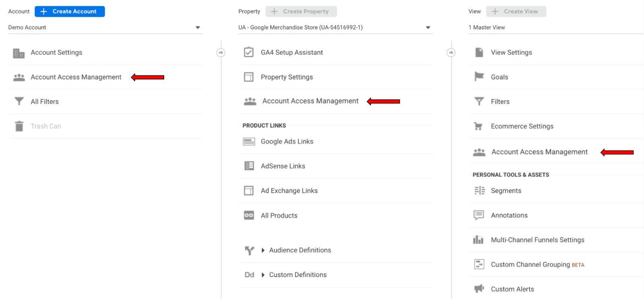Open View Settings
The image size is (644, 299).
[x=511, y=52]
